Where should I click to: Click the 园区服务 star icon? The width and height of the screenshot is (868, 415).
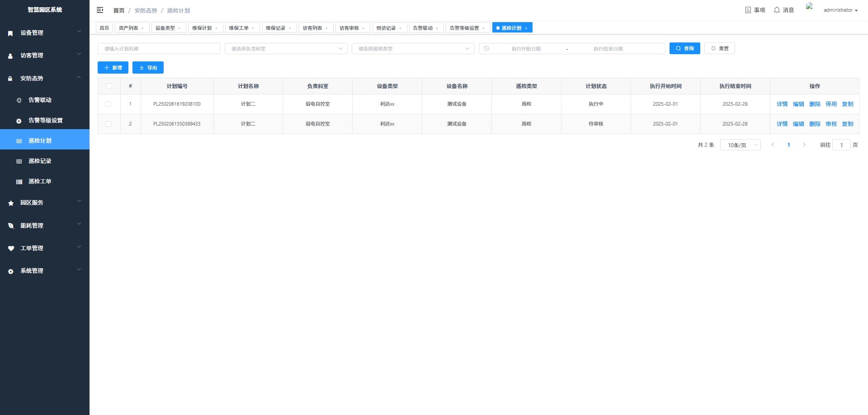point(11,203)
